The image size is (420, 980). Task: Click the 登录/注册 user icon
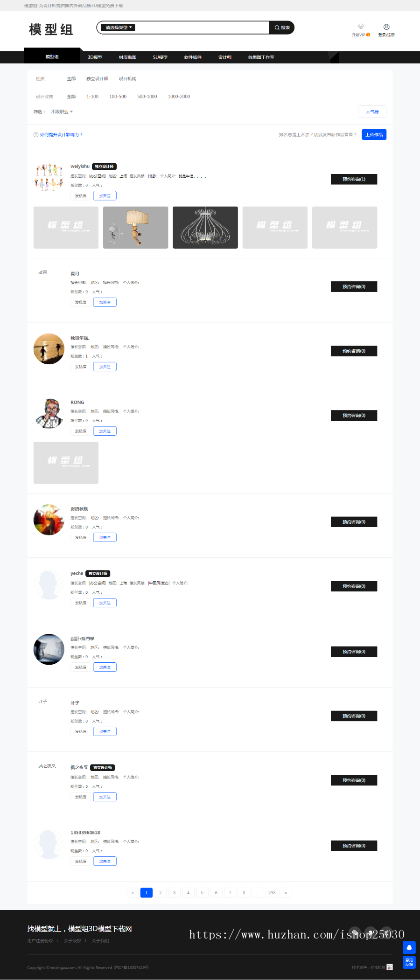pyautogui.click(x=386, y=27)
